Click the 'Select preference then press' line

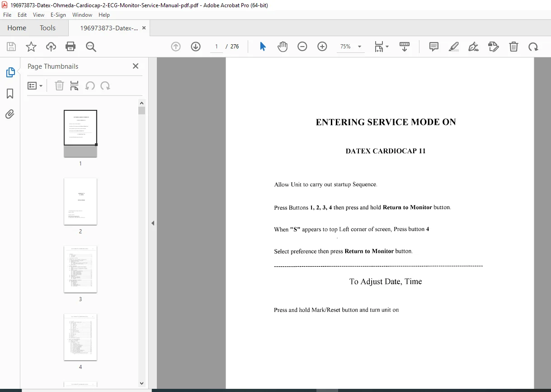[343, 251]
